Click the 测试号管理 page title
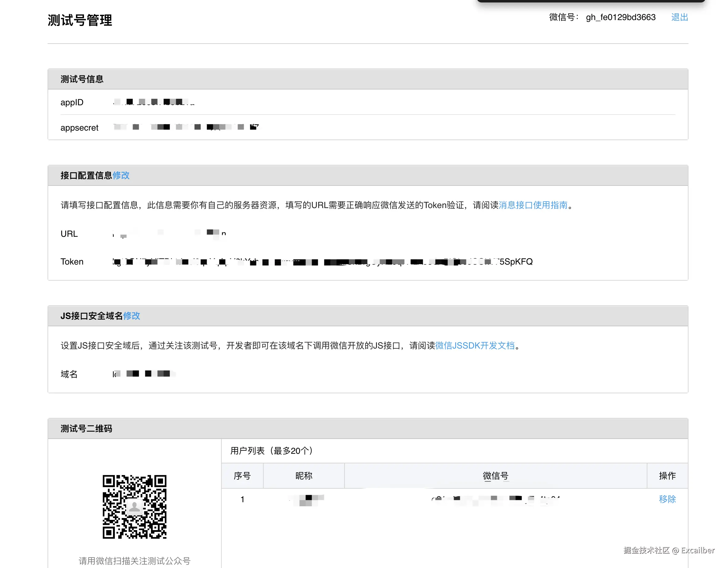 pos(80,20)
